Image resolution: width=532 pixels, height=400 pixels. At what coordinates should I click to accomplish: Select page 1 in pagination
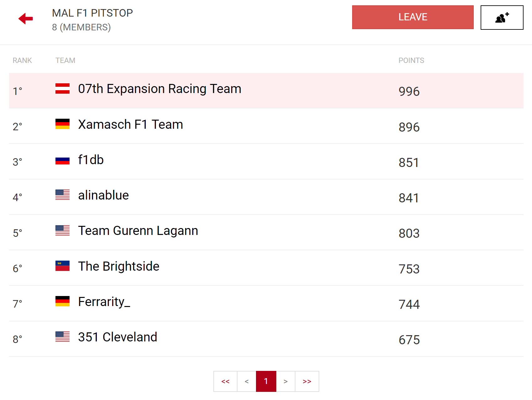[266, 381]
